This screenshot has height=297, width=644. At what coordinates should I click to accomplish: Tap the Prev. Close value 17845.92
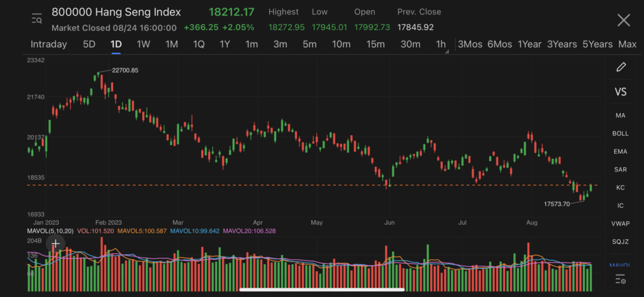pos(416,28)
